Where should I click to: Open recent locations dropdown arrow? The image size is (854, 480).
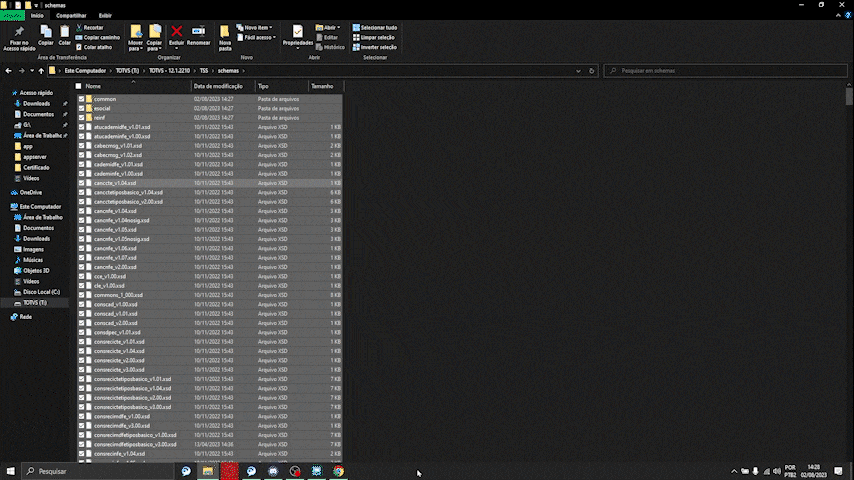tap(32, 71)
